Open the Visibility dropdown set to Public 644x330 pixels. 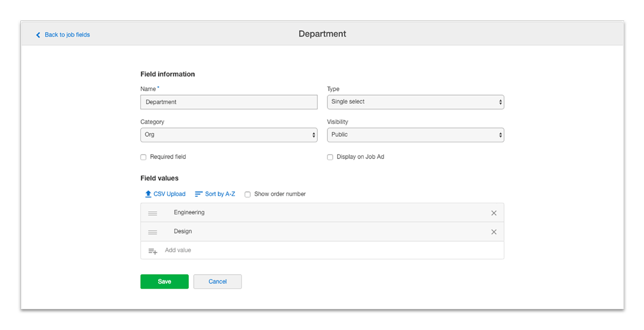pos(415,135)
